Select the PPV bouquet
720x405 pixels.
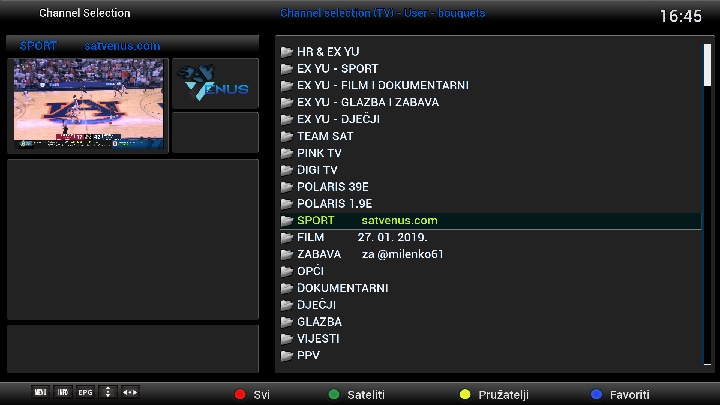[x=490, y=355]
